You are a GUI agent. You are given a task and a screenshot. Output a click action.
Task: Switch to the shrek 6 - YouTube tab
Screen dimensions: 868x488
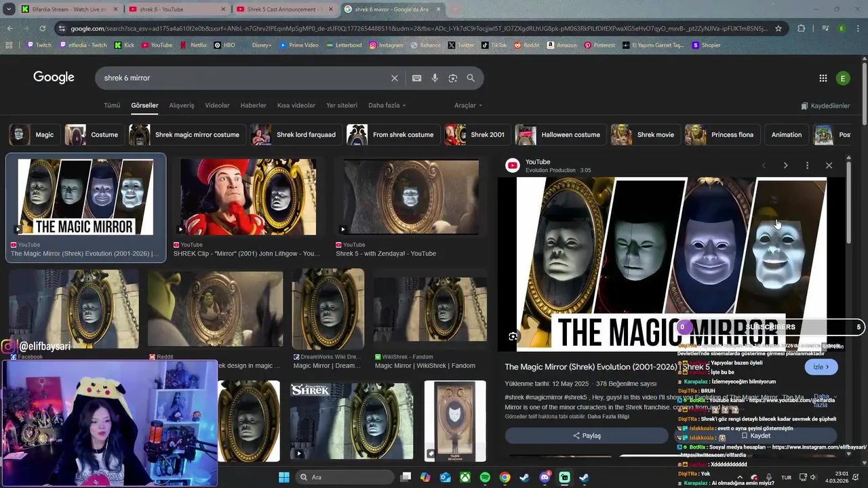[x=178, y=9]
